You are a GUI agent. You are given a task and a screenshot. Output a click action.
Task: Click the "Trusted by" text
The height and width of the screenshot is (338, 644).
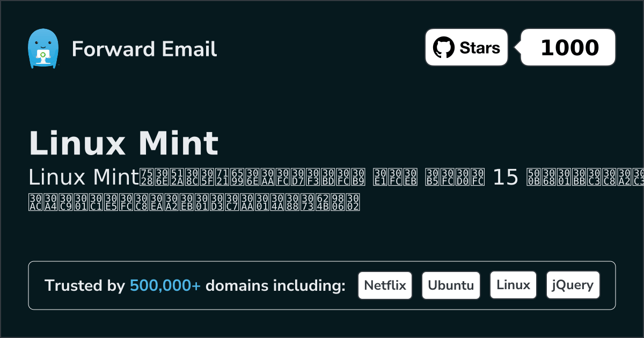click(x=84, y=286)
